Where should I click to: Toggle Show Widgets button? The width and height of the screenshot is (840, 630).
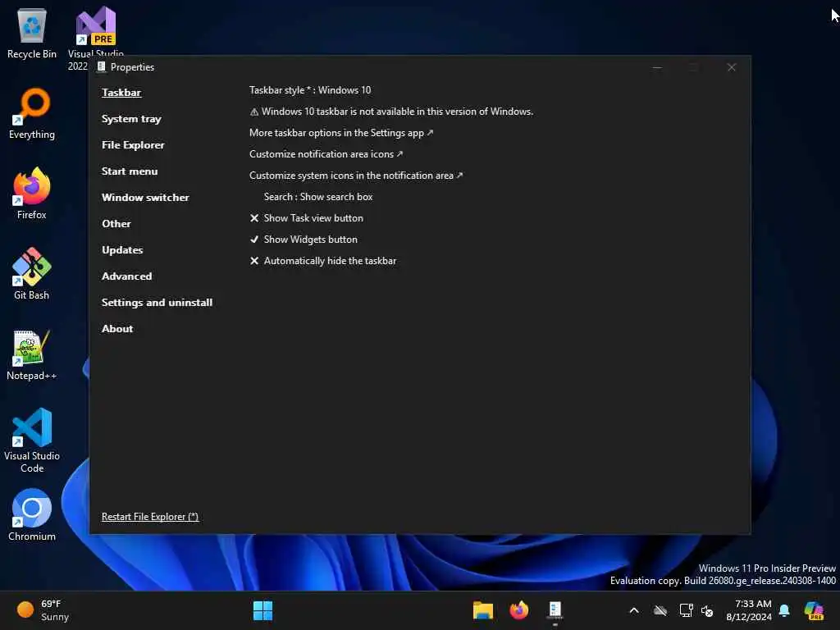[304, 240]
